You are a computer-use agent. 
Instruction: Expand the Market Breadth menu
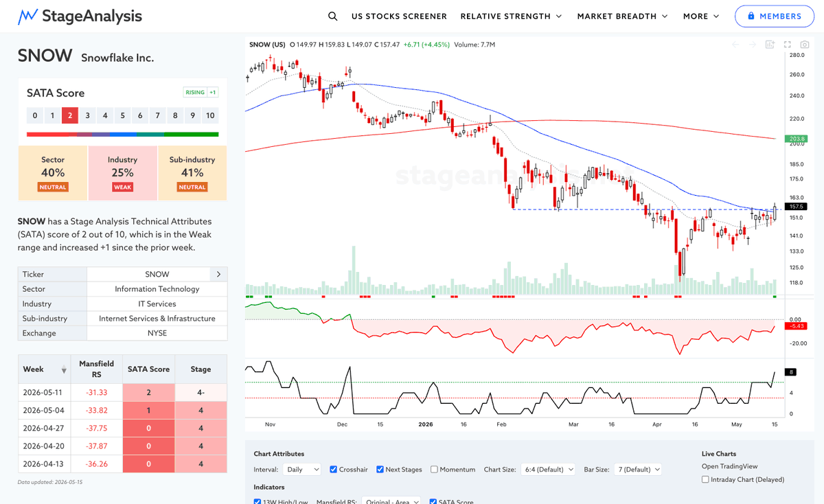[x=623, y=16]
